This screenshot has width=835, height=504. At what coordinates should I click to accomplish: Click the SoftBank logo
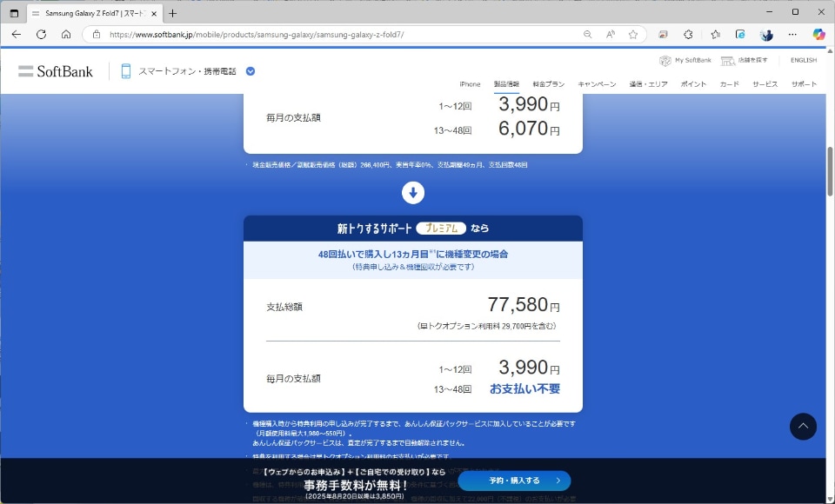click(x=56, y=71)
